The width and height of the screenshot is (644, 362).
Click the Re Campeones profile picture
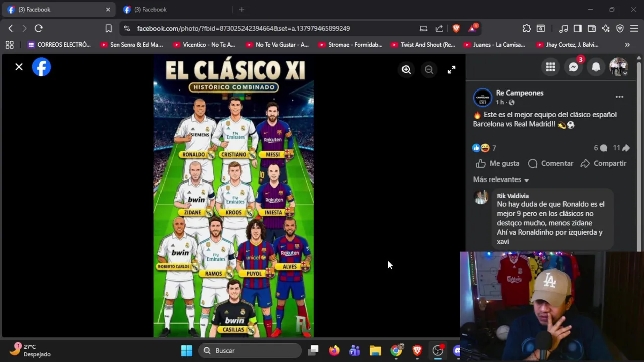482,98
